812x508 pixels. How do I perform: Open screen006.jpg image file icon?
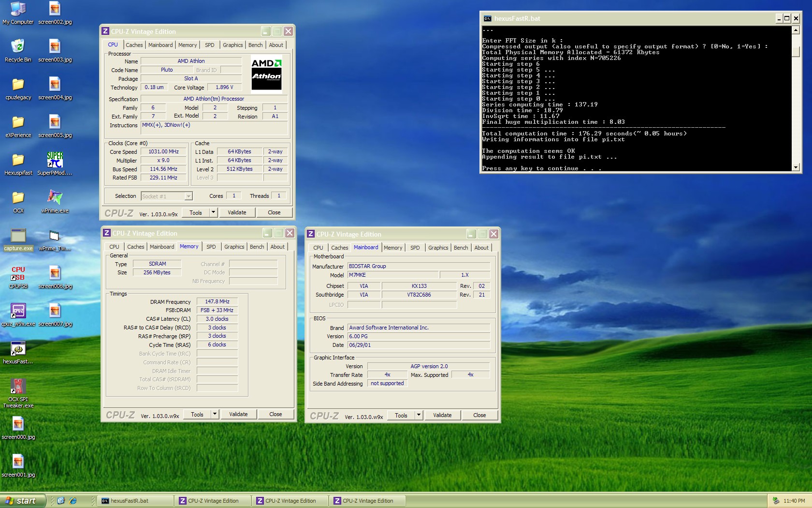55,277
